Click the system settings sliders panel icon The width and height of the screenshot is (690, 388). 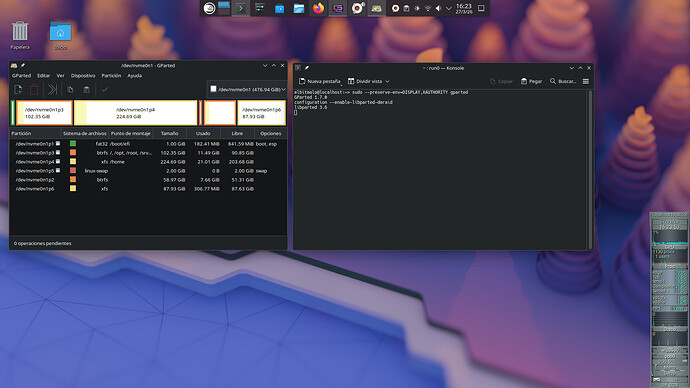260,8
